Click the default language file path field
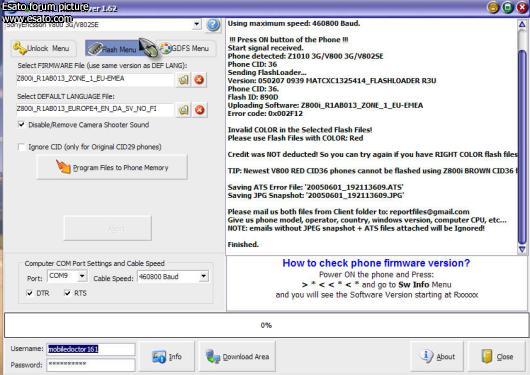530x375 pixels. pos(95,109)
